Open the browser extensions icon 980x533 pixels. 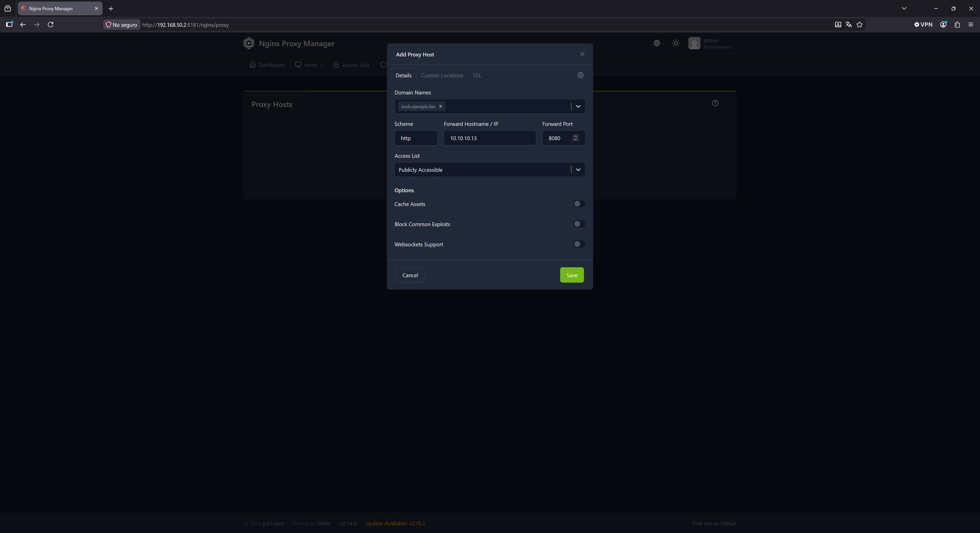coord(957,25)
